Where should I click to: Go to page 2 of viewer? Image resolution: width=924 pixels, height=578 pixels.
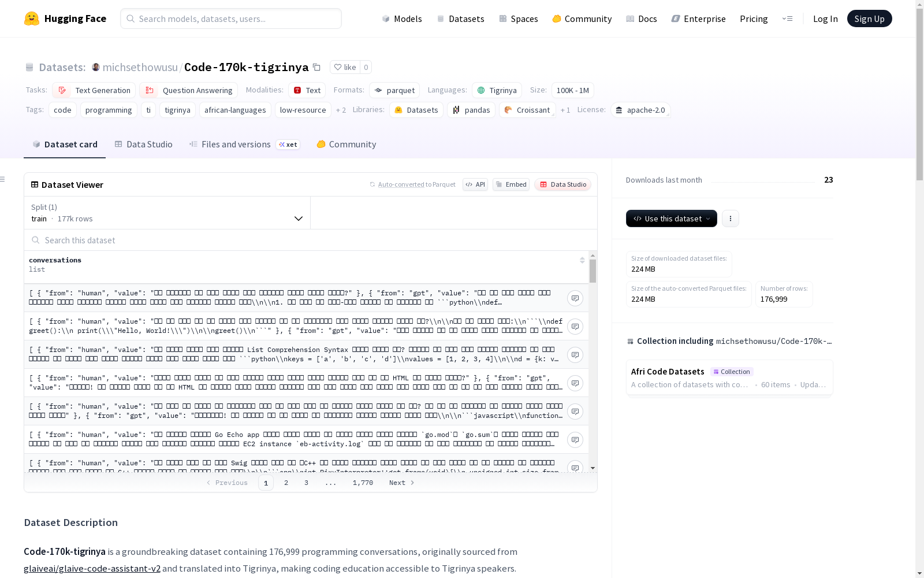click(x=286, y=483)
